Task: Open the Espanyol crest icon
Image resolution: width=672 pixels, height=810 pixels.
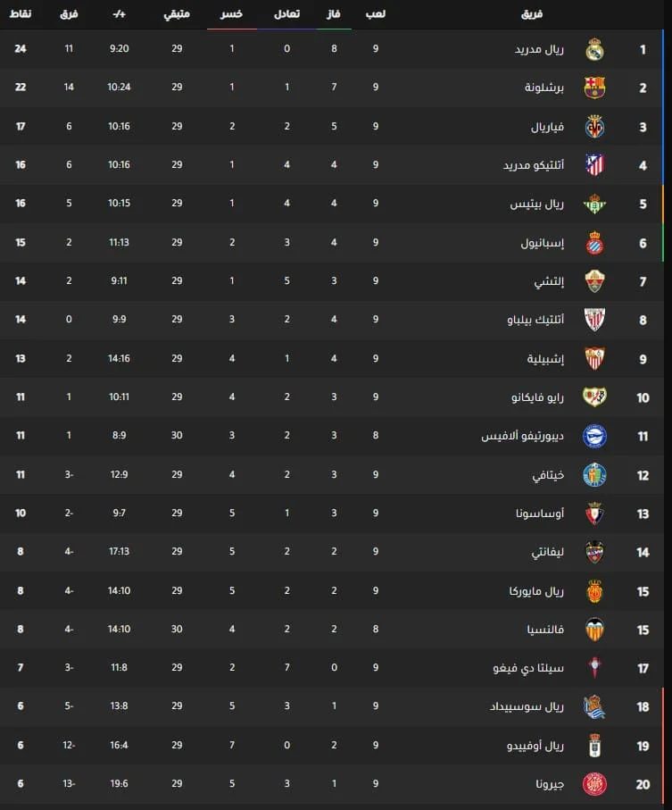Action: click(594, 243)
